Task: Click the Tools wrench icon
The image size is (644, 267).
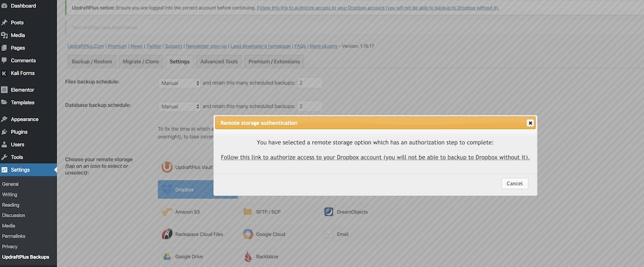Action: point(4,157)
